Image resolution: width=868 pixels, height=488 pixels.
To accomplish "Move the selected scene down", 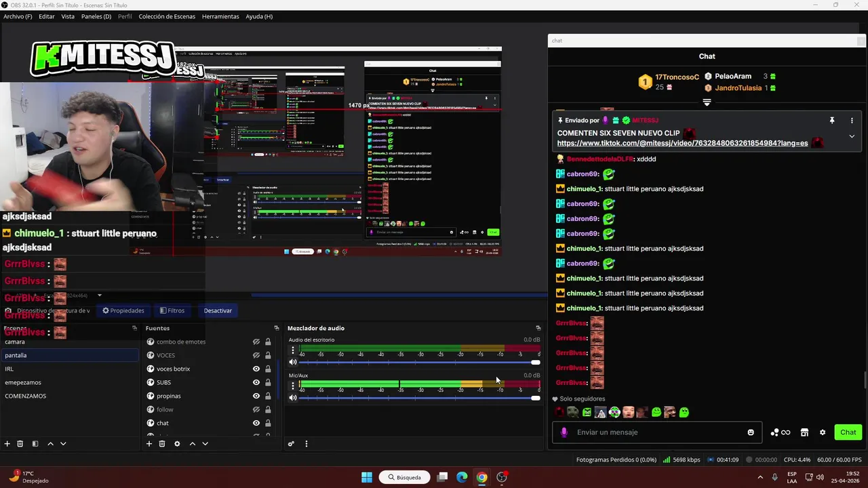I will 63,444.
